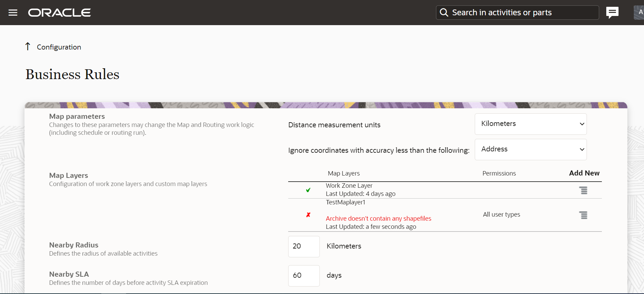Click the red error status icon
Screen dimensions: 644x294
point(308,215)
